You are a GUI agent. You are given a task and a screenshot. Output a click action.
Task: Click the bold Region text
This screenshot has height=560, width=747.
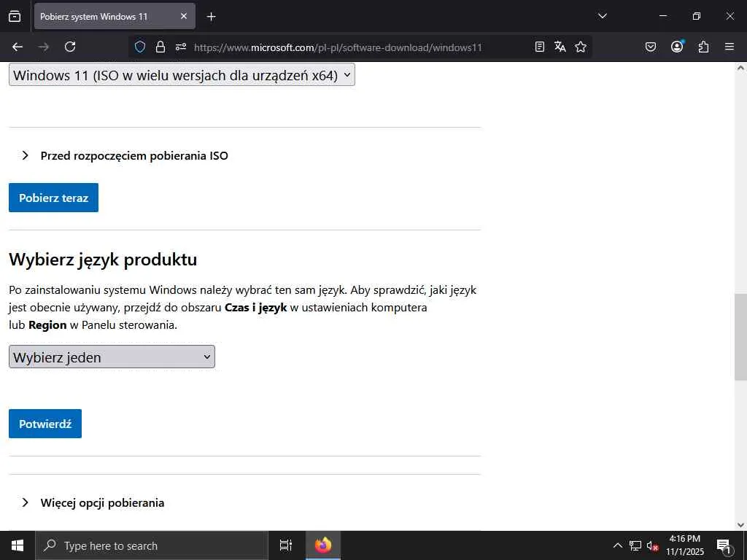coord(47,325)
